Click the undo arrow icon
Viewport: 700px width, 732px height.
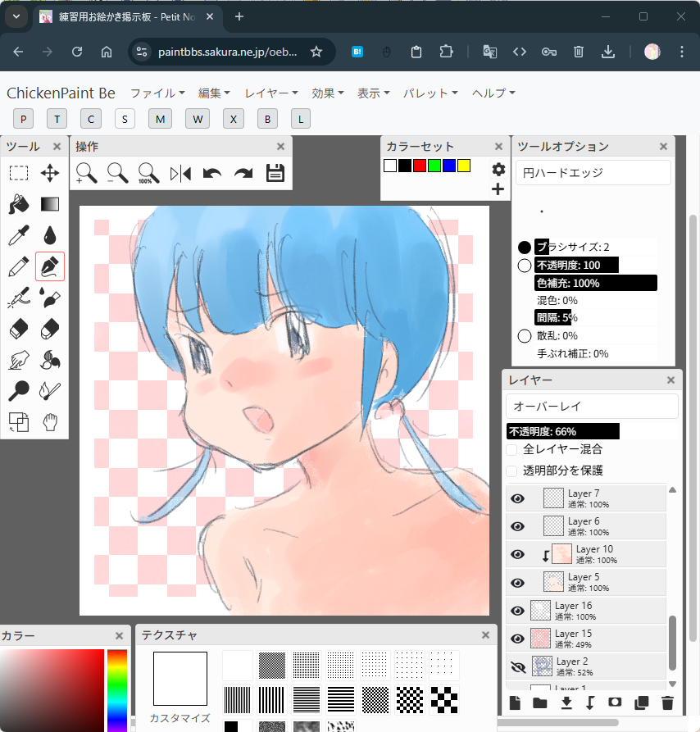[212, 173]
